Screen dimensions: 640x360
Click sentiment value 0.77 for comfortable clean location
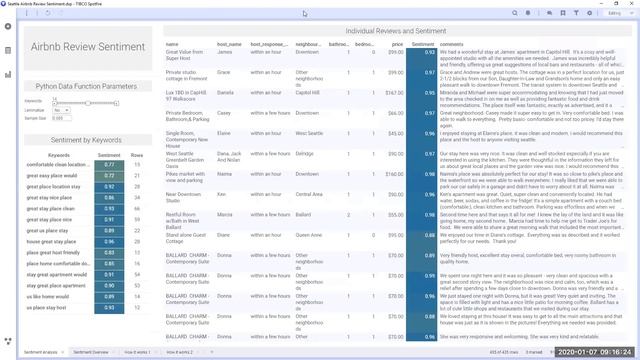[x=109, y=164]
